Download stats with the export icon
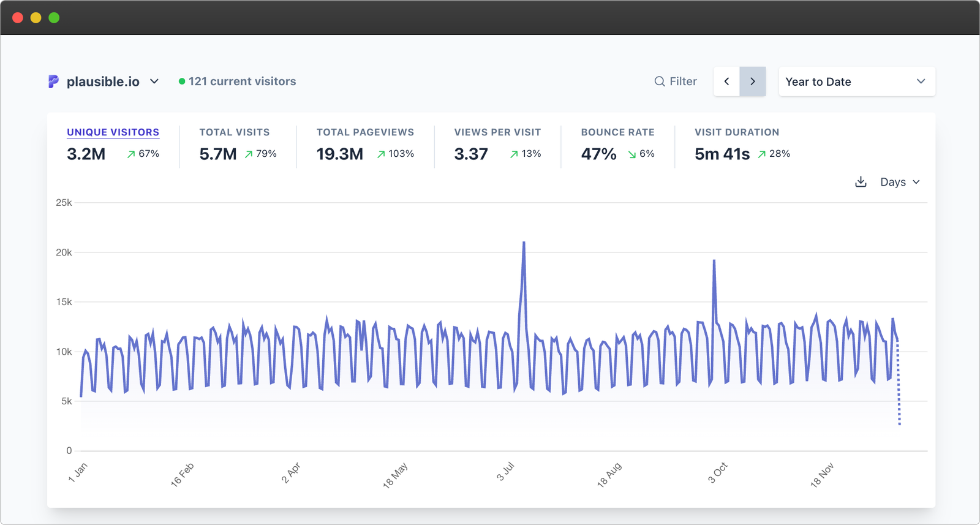The image size is (980, 525). coord(861,182)
